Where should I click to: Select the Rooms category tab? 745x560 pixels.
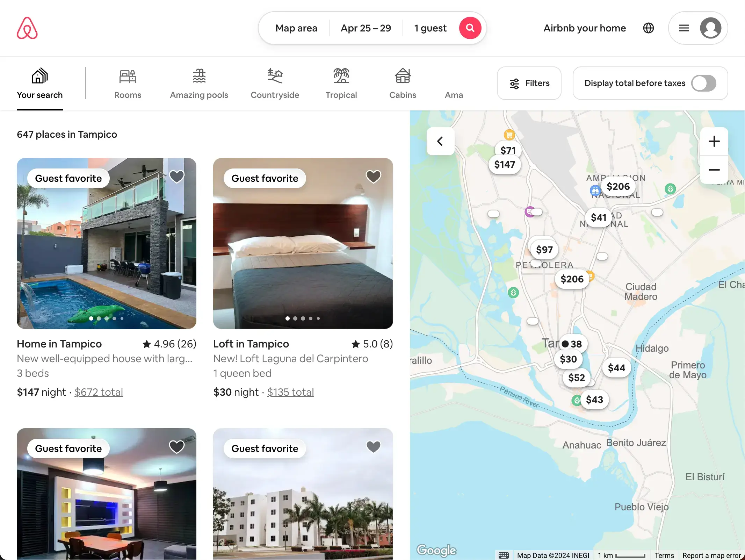128,83
